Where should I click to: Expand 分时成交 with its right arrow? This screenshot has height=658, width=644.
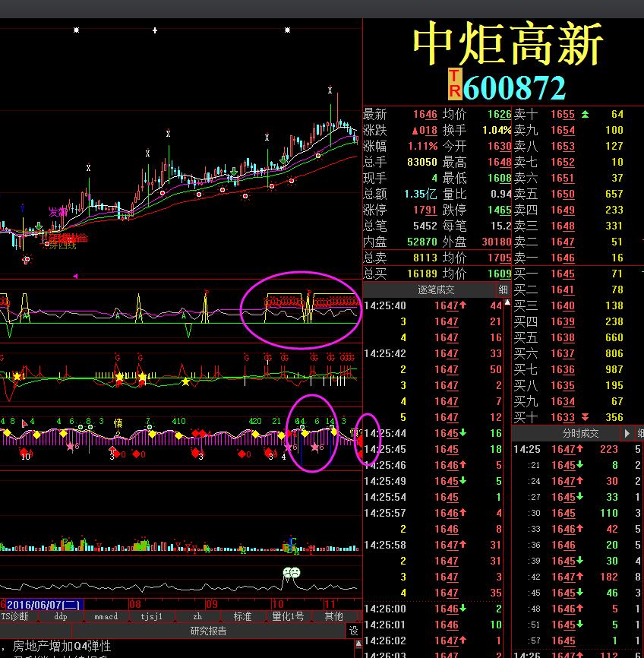coord(627,433)
